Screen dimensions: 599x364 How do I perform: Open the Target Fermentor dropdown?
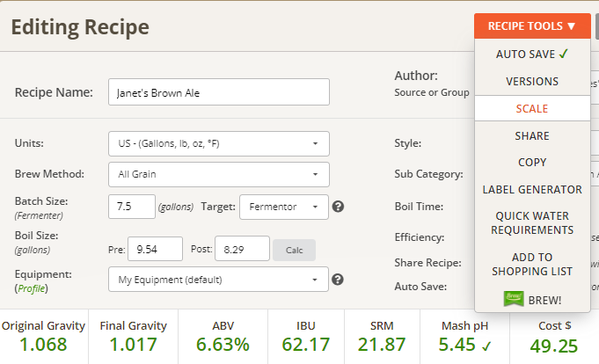pos(283,207)
